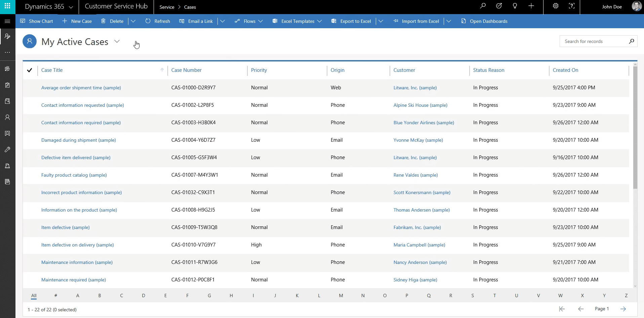Click the vertical scrollbar of the grid
The image size is (644, 318).
[635, 128]
